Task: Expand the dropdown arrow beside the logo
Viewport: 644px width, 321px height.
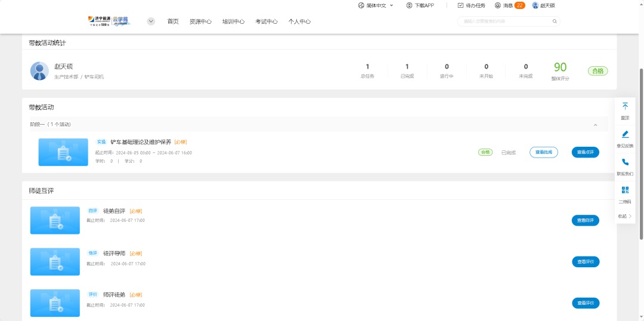Action: (x=151, y=21)
